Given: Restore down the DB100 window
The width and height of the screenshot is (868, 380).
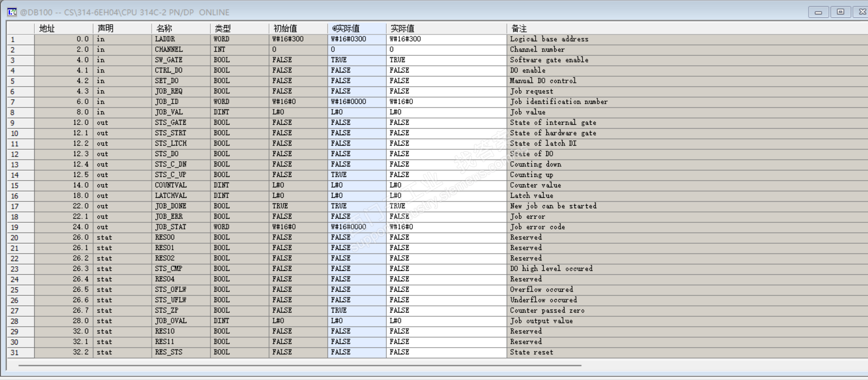Looking at the screenshot, I should 840,11.
